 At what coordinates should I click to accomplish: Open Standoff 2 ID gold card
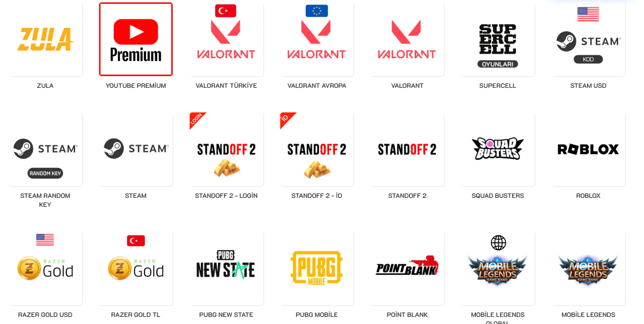click(317, 149)
